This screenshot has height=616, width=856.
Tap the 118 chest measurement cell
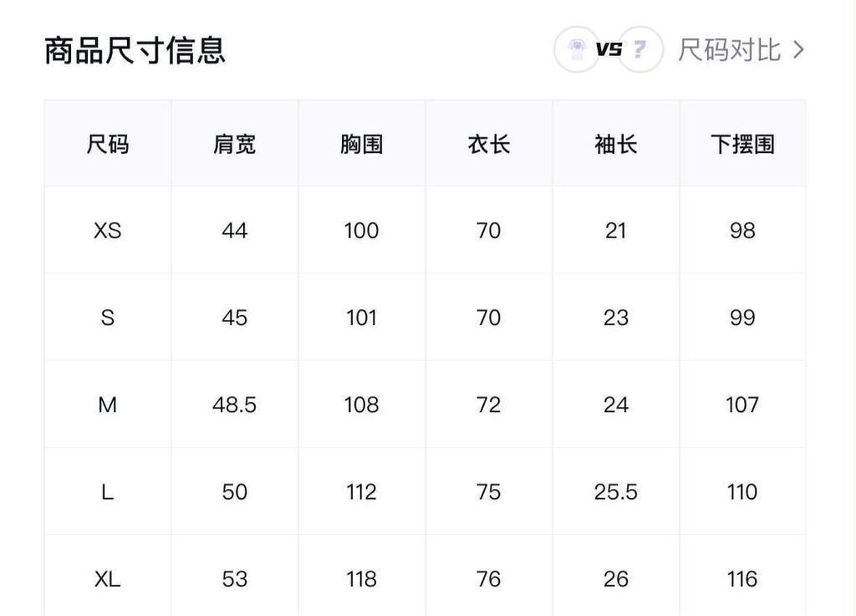point(361,578)
